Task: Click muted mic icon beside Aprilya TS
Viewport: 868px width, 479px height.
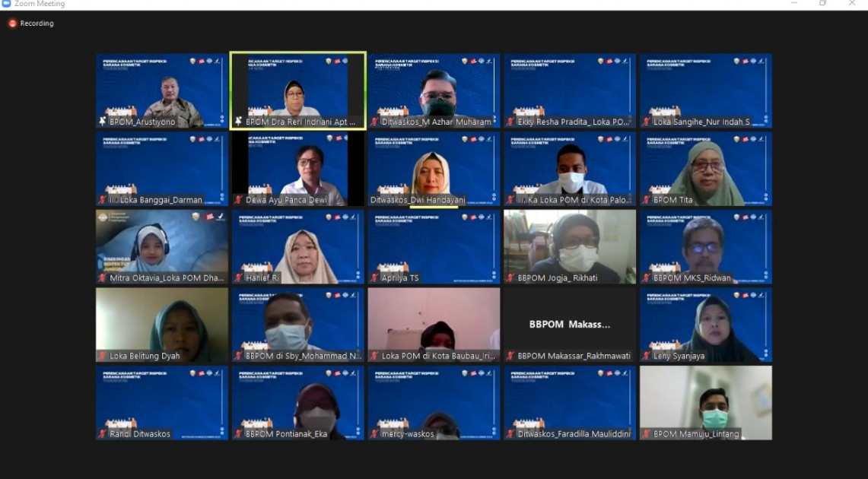Action: click(x=374, y=278)
